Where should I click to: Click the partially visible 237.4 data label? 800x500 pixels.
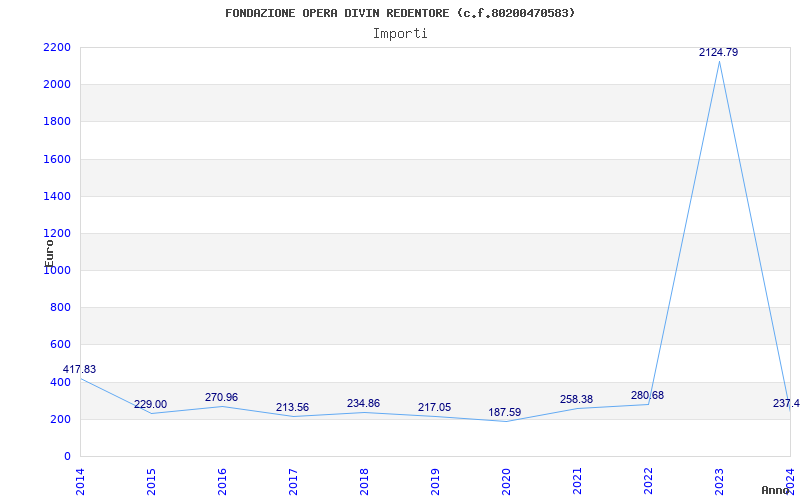point(786,404)
